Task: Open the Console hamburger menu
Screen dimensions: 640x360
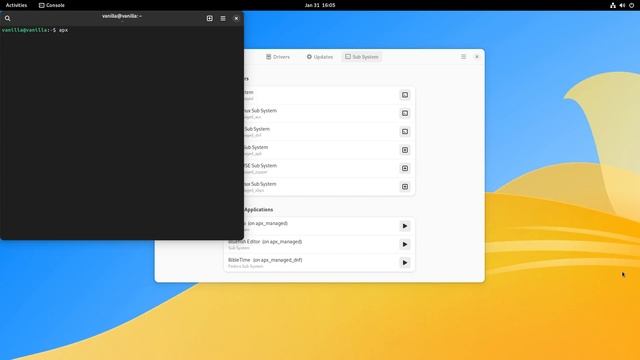Action: click(x=223, y=18)
